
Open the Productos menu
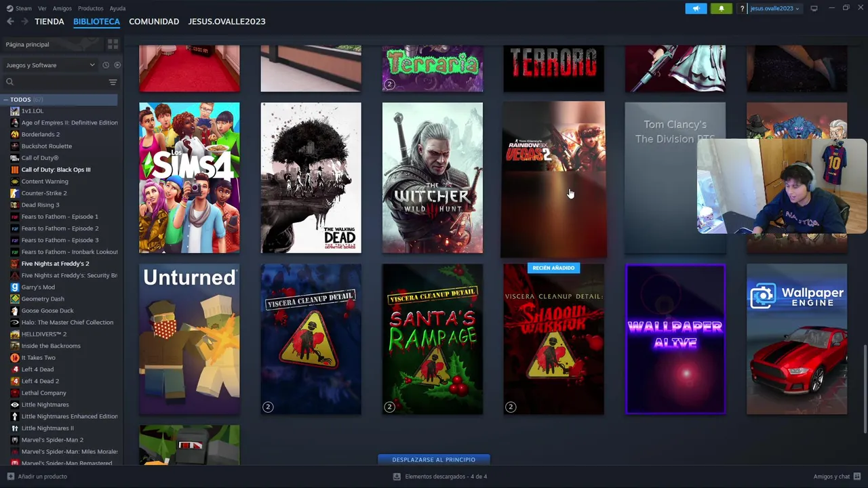(90, 8)
